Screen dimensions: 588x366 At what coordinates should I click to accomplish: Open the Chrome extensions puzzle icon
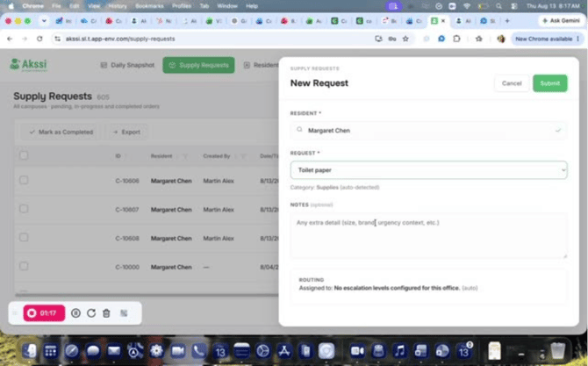pyautogui.click(x=456, y=39)
